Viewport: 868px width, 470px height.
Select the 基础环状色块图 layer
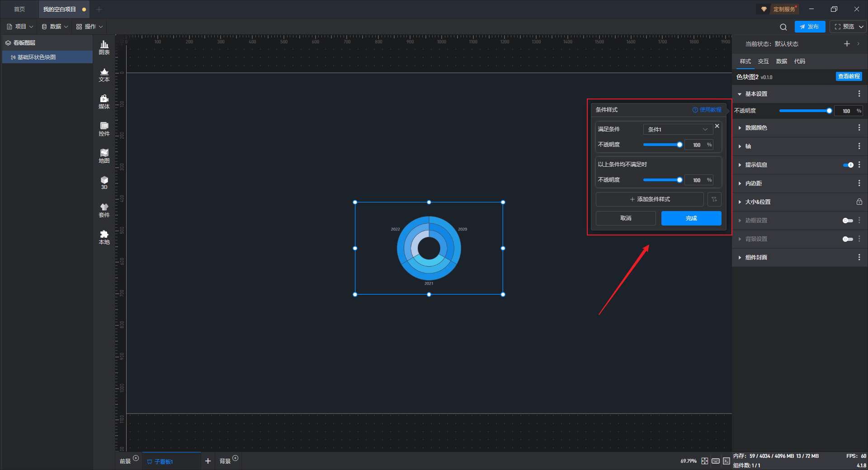click(x=37, y=57)
